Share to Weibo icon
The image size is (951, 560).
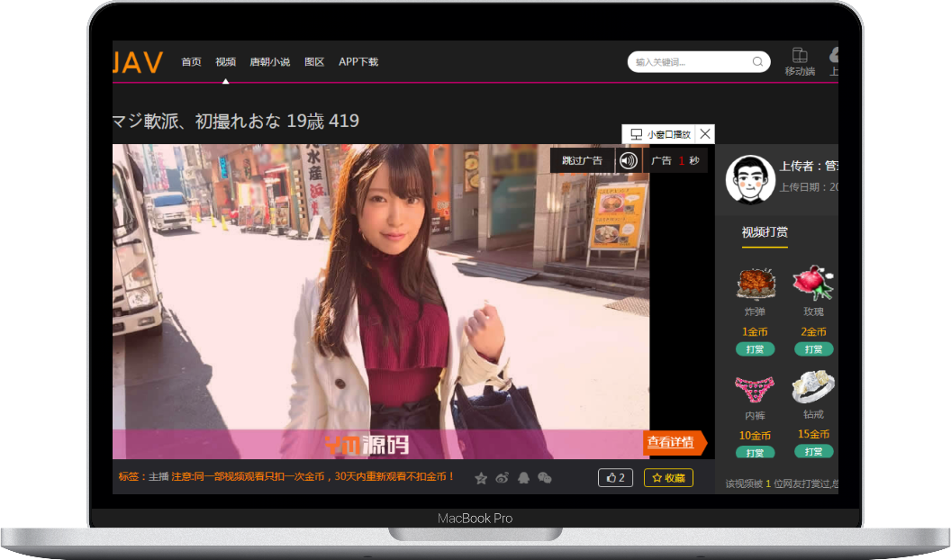503,478
